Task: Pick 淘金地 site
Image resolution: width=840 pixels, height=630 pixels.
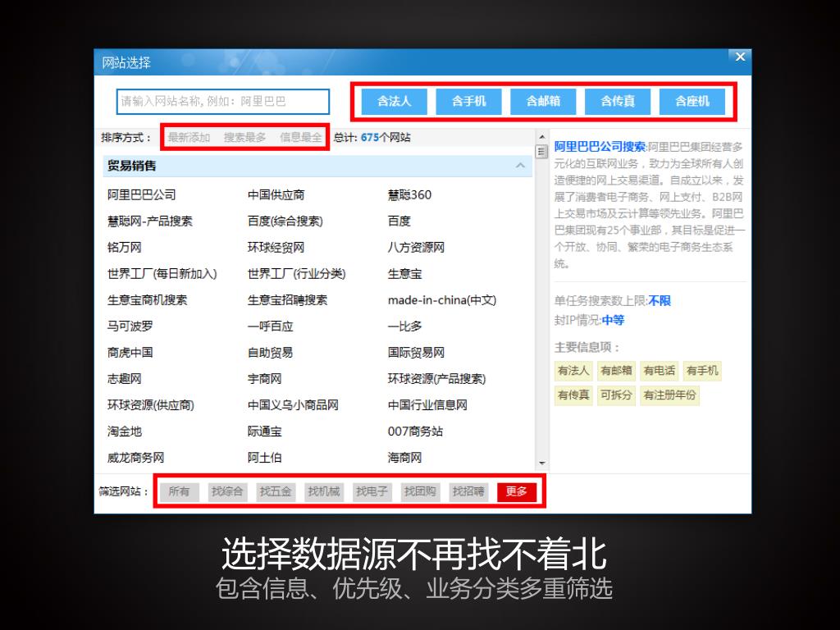Action: (125, 431)
